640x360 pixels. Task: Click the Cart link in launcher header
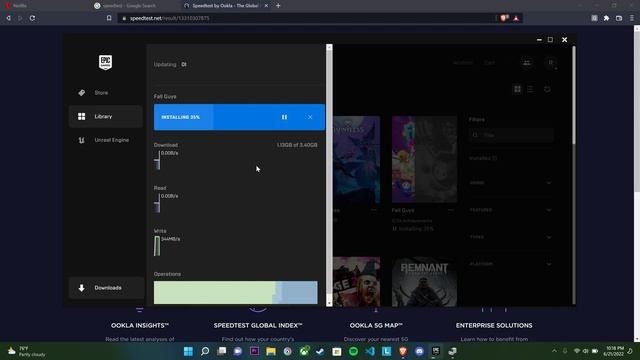pos(489,63)
